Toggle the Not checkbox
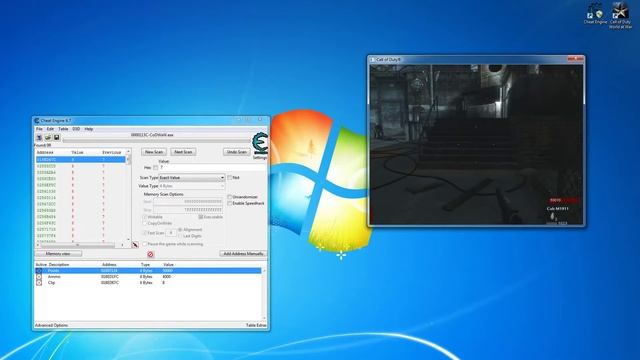This screenshot has height=360, width=640. (x=230, y=178)
